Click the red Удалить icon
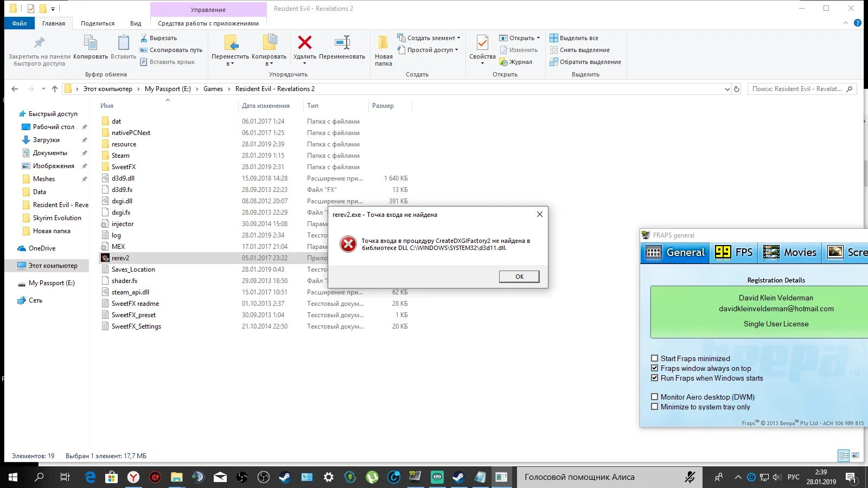 [x=305, y=42]
